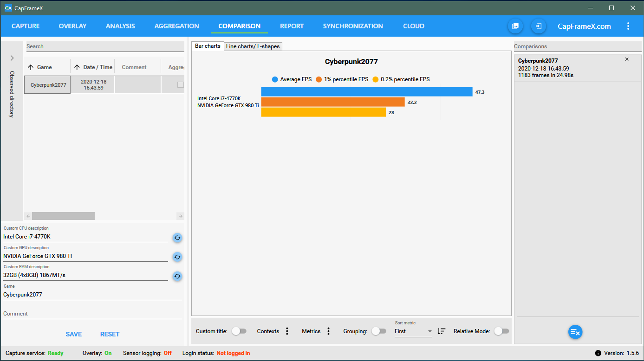Viewport: 644px width, 361px height.
Task: Click the SAVE button
Action: coord(74,334)
